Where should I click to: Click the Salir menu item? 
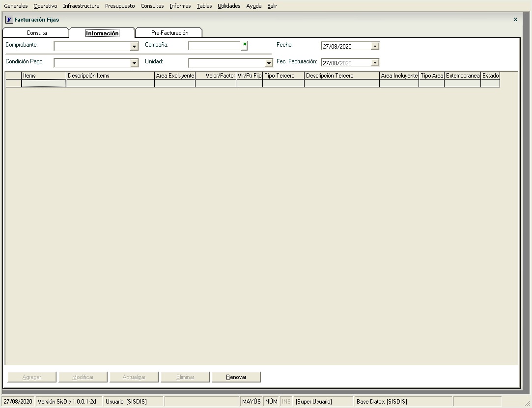pyautogui.click(x=272, y=6)
